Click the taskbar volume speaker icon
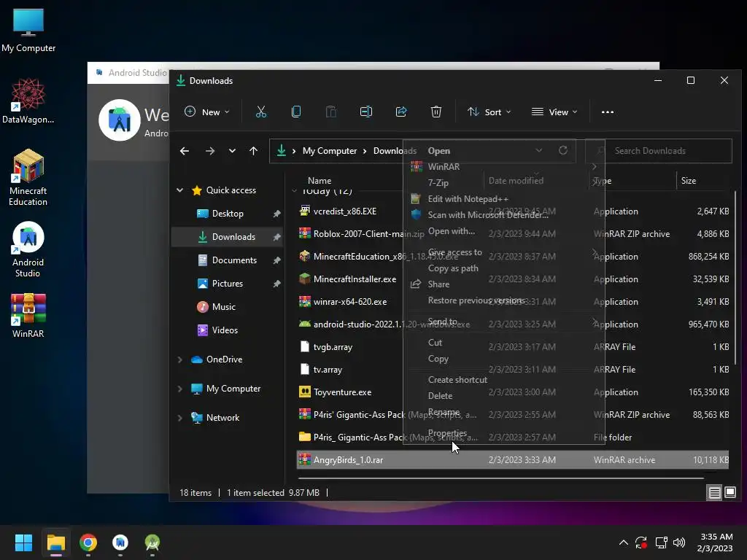The height and width of the screenshot is (560, 747). click(x=679, y=542)
